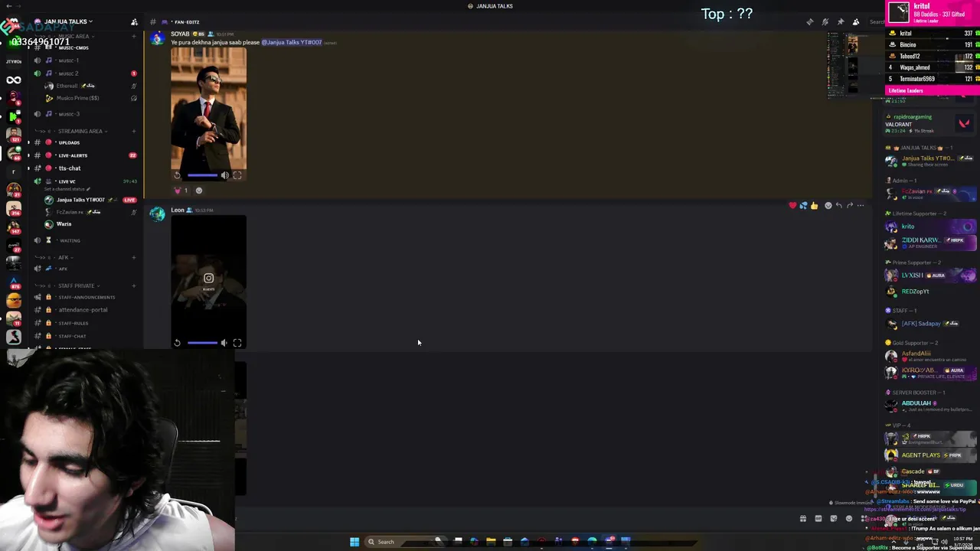Open Leon's video in fullscreen
The width and height of the screenshot is (980, 551).
pyautogui.click(x=237, y=343)
